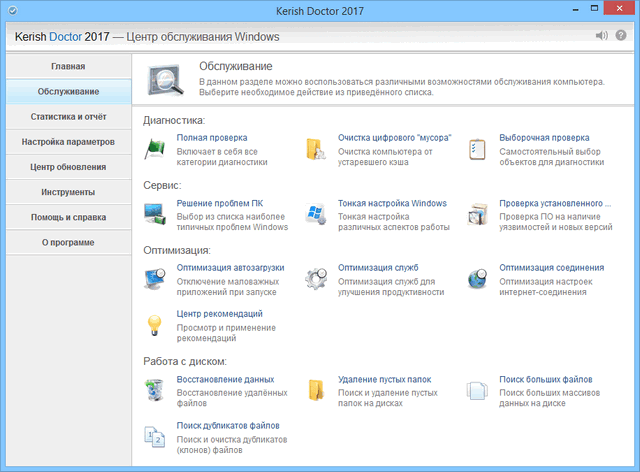Click the Выборочная проверка checklist icon
Screen dimensions: 640x472
coord(478,148)
